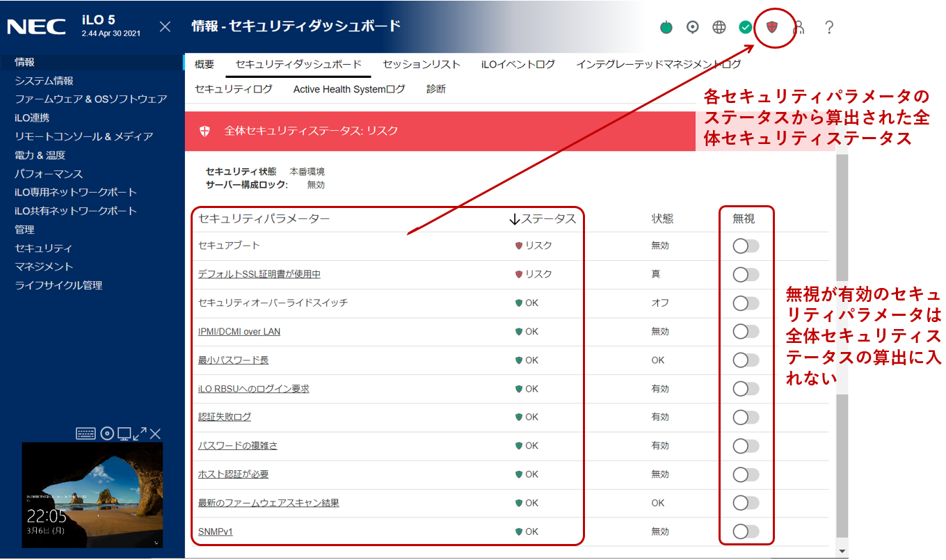Open ファームウェア & OSソフトウェア in sidebar
The image size is (946, 560).
[x=92, y=99]
